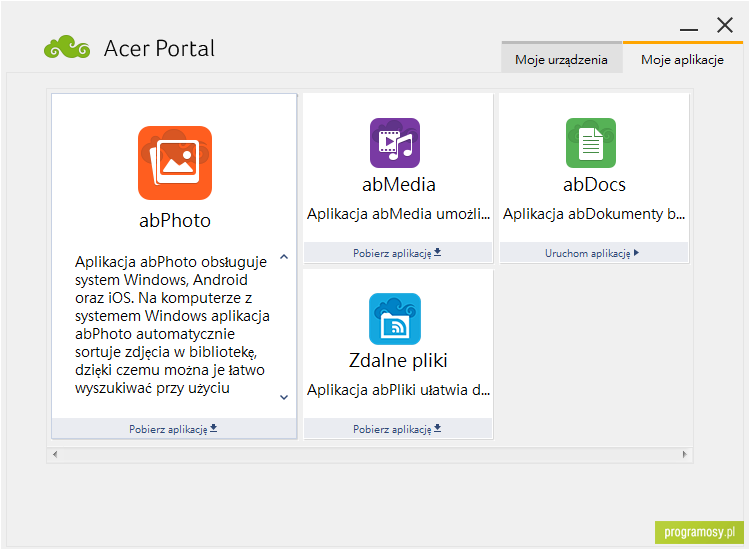
Task: Open the truncated abDocs description text
Action: [594, 214]
